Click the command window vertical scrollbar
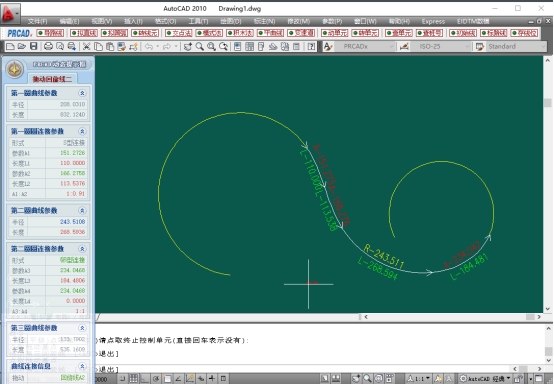 [x=548, y=344]
